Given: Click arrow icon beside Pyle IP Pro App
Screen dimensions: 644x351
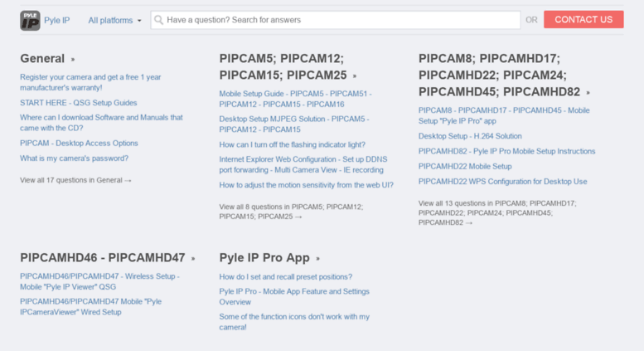Looking at the screenshot, I should [317, 259].
